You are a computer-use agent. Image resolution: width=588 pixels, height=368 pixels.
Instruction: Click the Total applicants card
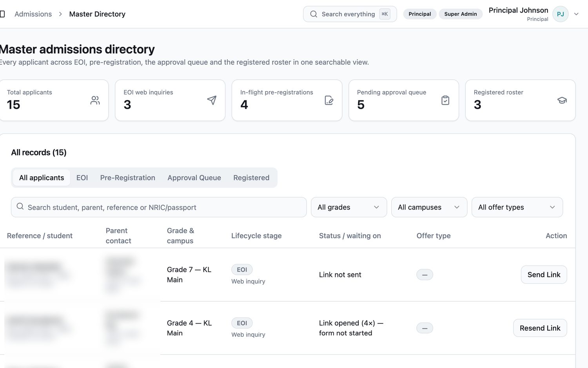[54, 100]
